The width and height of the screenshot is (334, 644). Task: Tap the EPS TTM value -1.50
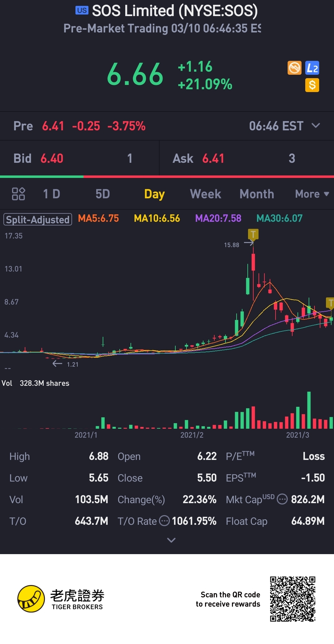coord(313,478)
